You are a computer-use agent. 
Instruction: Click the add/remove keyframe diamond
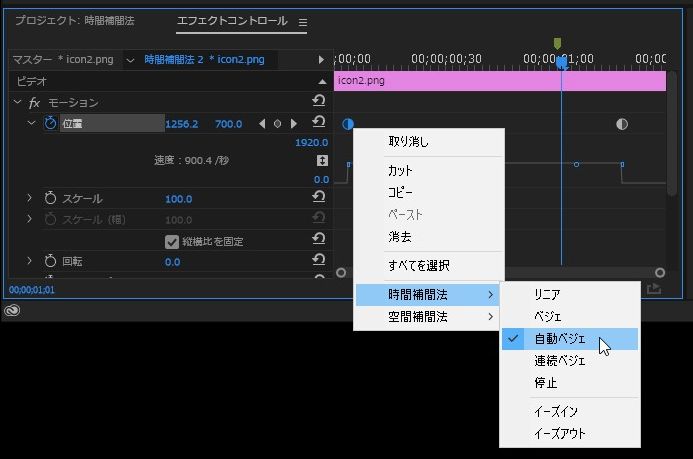click(277, 124)
